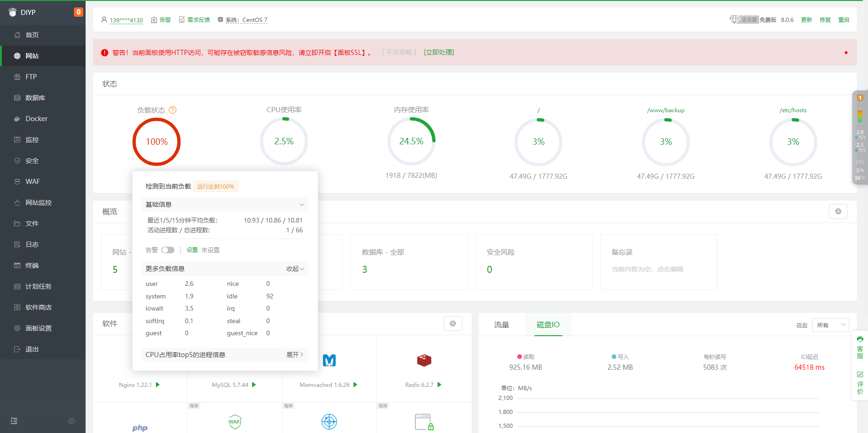The width and height of the screenshot is (868, 433).
Task: Open the 数据库 - 全部 overview card
Action: click(409, 262)
